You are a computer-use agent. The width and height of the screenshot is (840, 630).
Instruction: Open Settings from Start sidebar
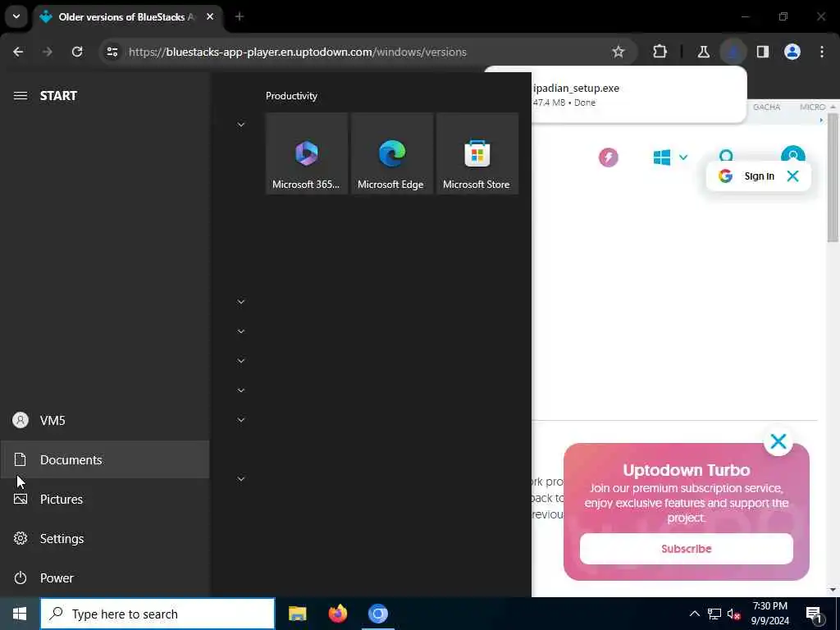pyautogui.click(x=105, y=538)
